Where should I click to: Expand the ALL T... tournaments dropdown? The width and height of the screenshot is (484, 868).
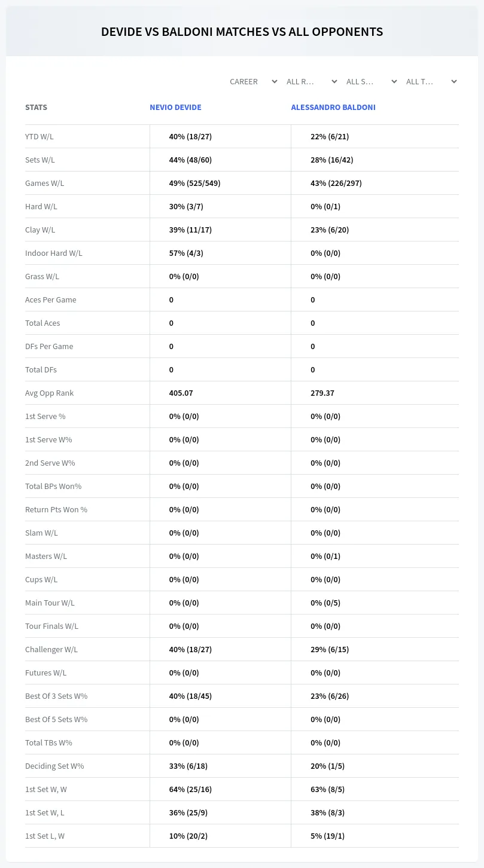432,81
